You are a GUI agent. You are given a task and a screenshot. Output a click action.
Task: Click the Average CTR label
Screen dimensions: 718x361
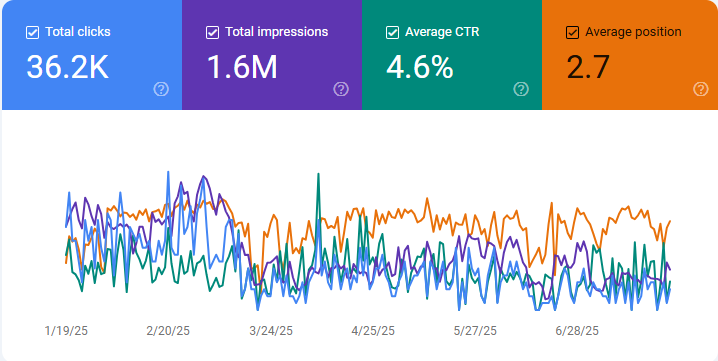(x=442, y=32)
